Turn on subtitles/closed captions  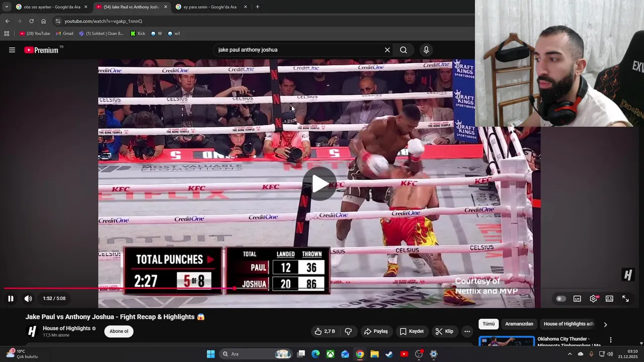coord(577,299)
